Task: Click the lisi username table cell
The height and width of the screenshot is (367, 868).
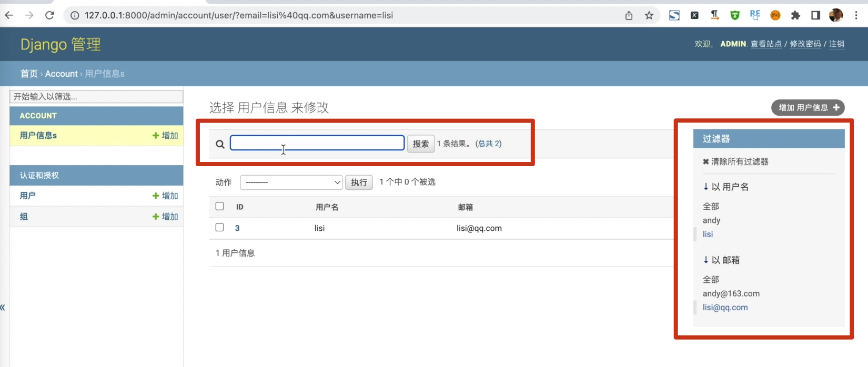Action: click(320, 228)
